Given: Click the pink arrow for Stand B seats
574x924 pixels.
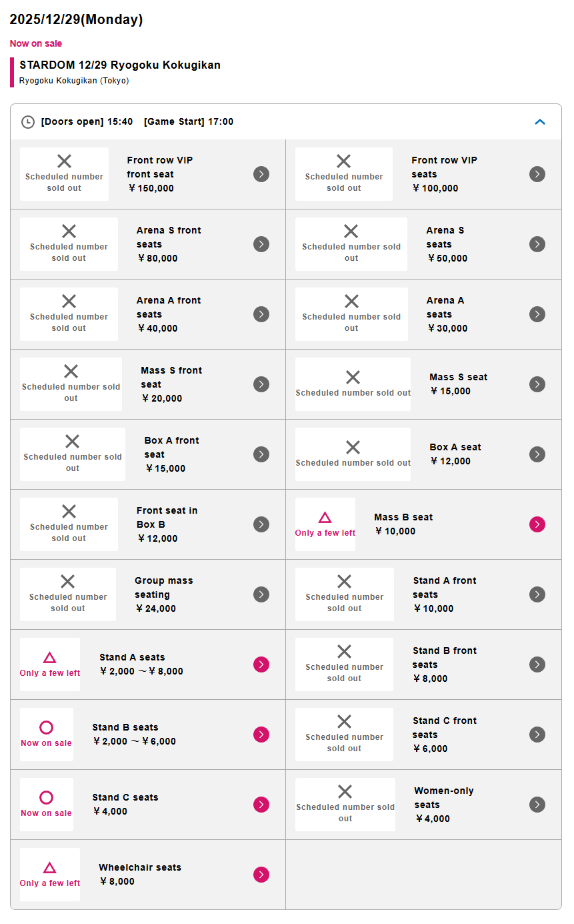Looking at the screenshot, I should coord(261,735).
